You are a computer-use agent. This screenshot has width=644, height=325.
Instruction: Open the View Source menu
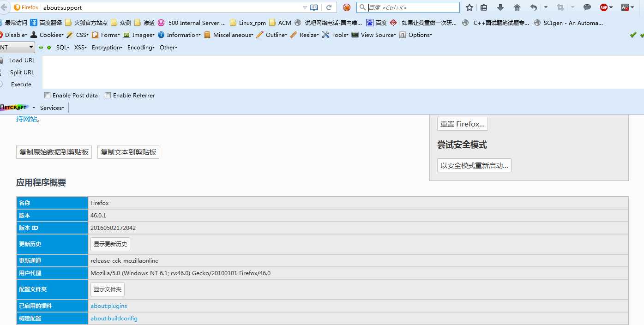(x=374, y=35)
